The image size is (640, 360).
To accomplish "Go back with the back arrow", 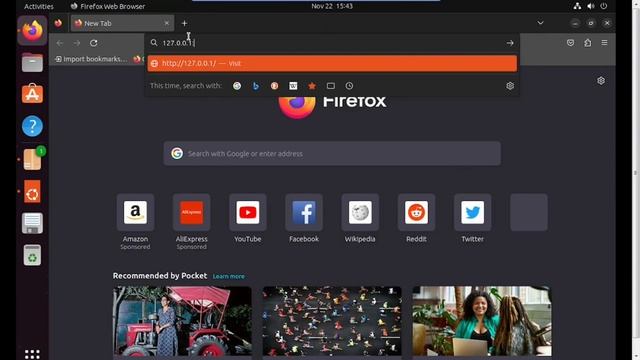I will coord(60,43).
